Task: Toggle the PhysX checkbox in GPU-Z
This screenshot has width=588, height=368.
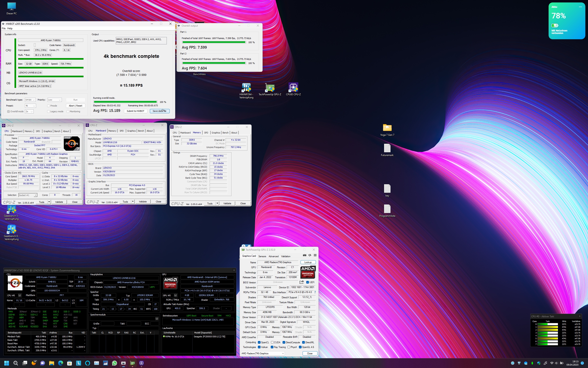Action: click(289, 347)
